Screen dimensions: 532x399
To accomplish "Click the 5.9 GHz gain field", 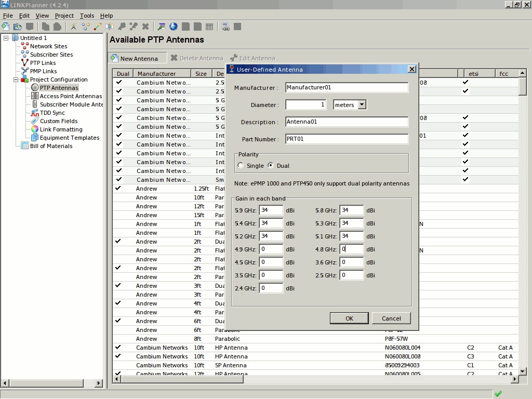I will pos(271,210).
